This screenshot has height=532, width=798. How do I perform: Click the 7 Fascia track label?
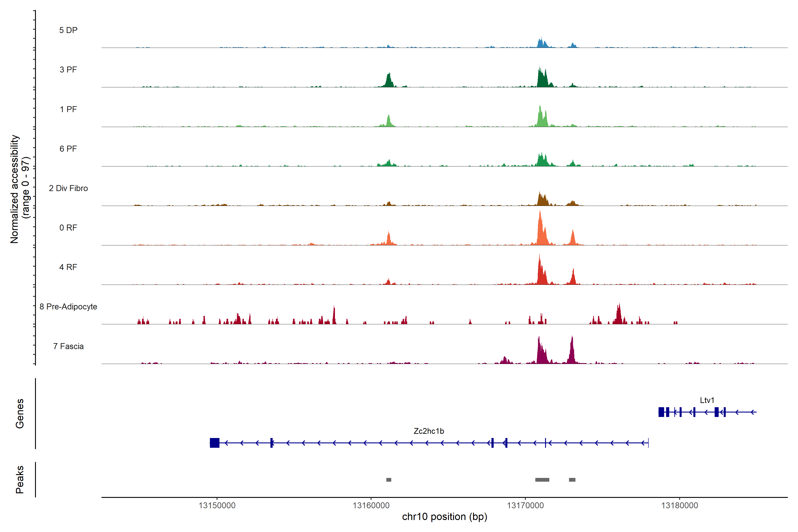[x=68, y=346]
